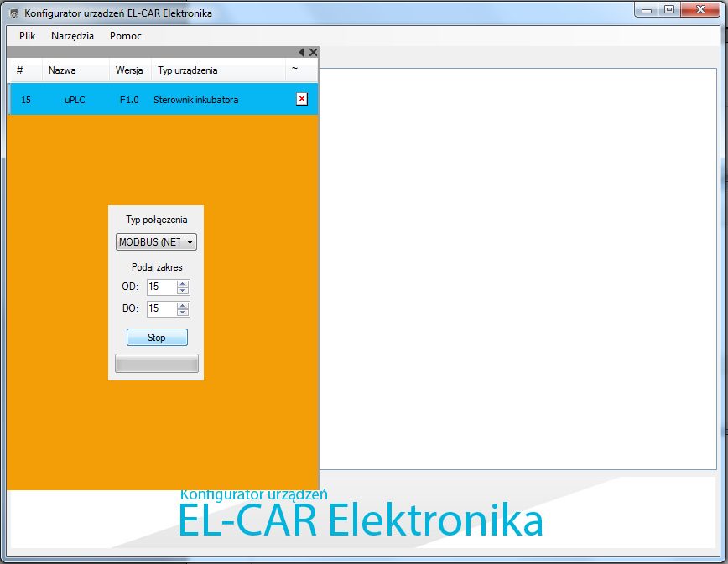Sort by Wersja column header
Viewport: 728px width, 564px height.
(x=130, y=70)
